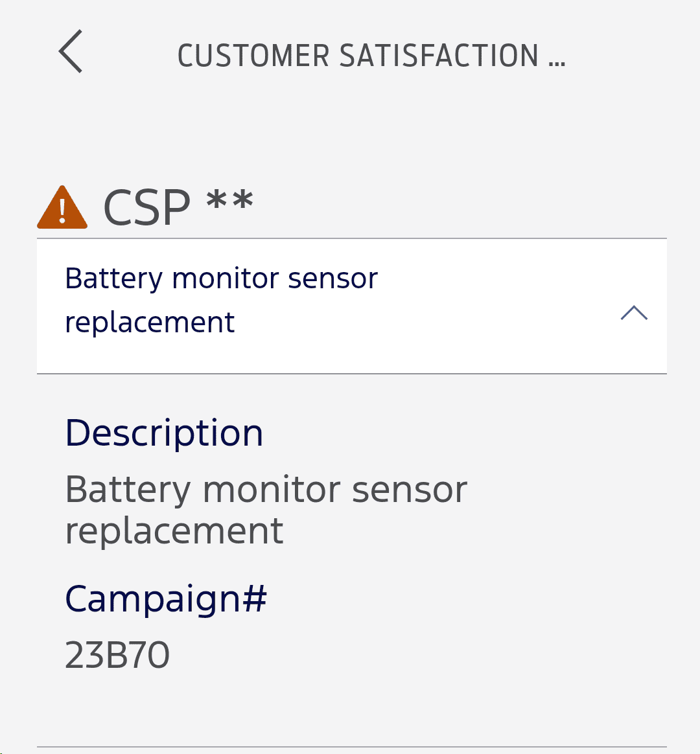Click the "Description" label
Screen dimensions: 700x754
(165, 433)
